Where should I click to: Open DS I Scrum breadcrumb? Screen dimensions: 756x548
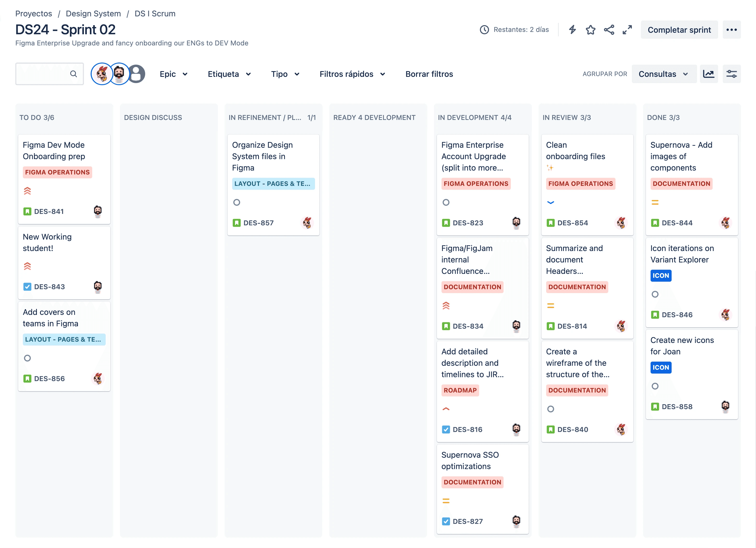[155, 14]
